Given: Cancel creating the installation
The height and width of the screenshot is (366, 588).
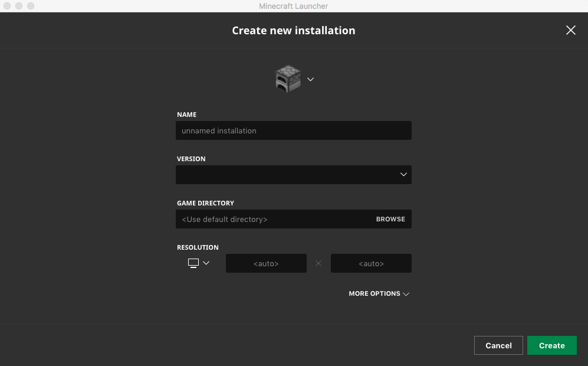Looking at the screenshot, I should pos(498,345).
